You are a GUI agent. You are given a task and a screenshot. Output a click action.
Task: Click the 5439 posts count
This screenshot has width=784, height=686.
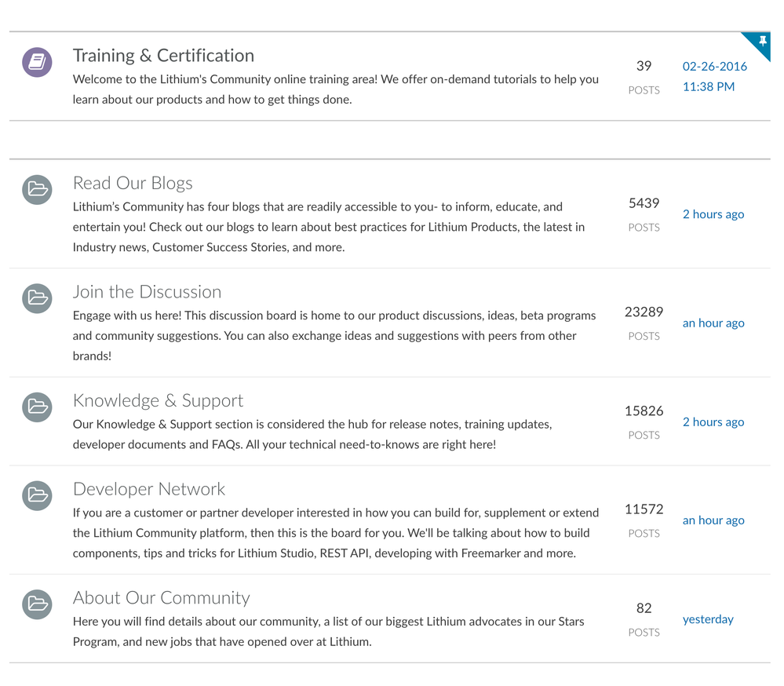[x=644, y=203]
